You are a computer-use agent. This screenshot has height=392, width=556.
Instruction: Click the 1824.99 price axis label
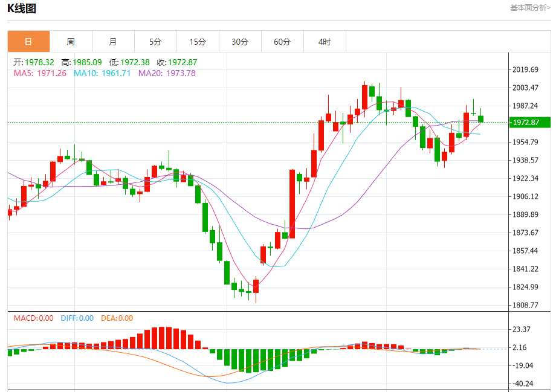coord(525,287)
